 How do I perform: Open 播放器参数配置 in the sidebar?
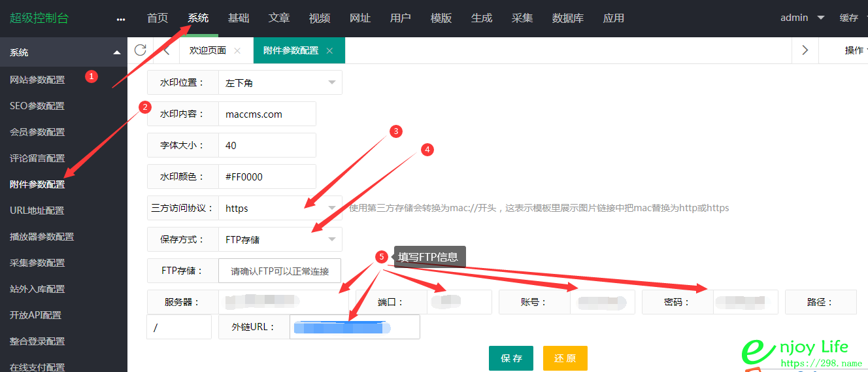42,237
